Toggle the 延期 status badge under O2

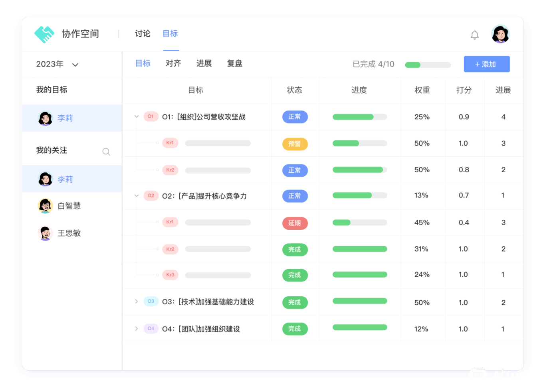coord(295,223)
